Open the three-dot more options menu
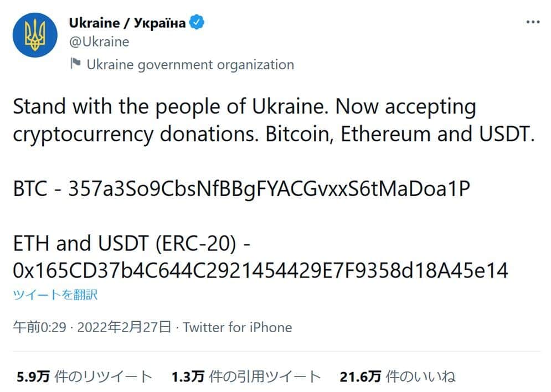551x392 pixels. point(532,22)
